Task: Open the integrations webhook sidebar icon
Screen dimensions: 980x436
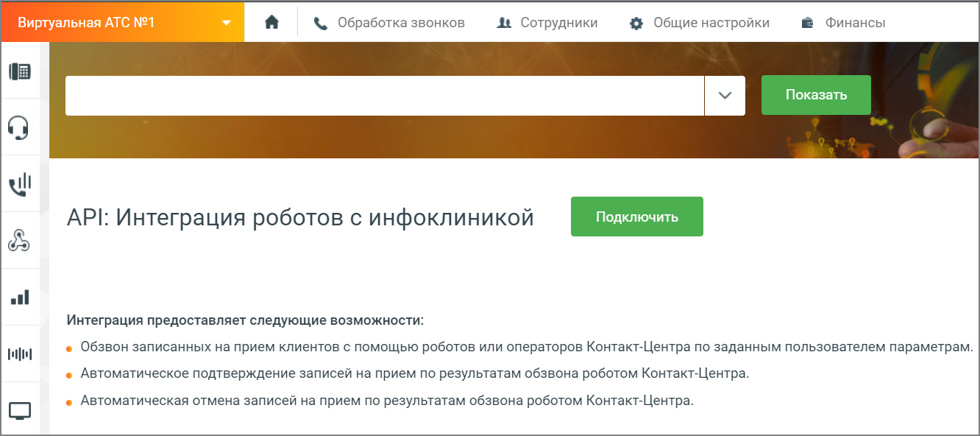Action: click(x=19, y=240)
